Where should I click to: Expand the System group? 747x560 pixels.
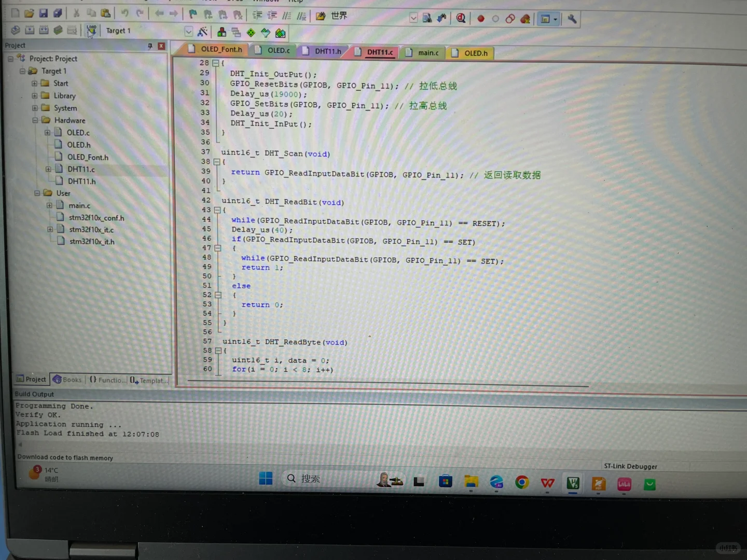click(35, 108)
